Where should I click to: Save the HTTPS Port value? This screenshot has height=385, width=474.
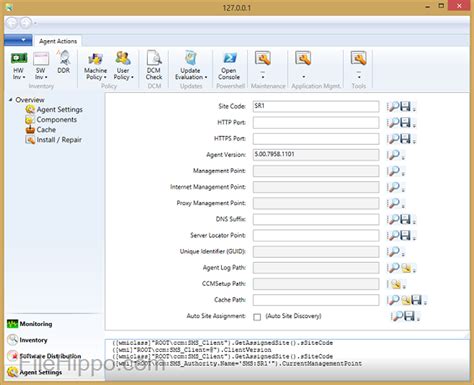[x=405, y=139]
